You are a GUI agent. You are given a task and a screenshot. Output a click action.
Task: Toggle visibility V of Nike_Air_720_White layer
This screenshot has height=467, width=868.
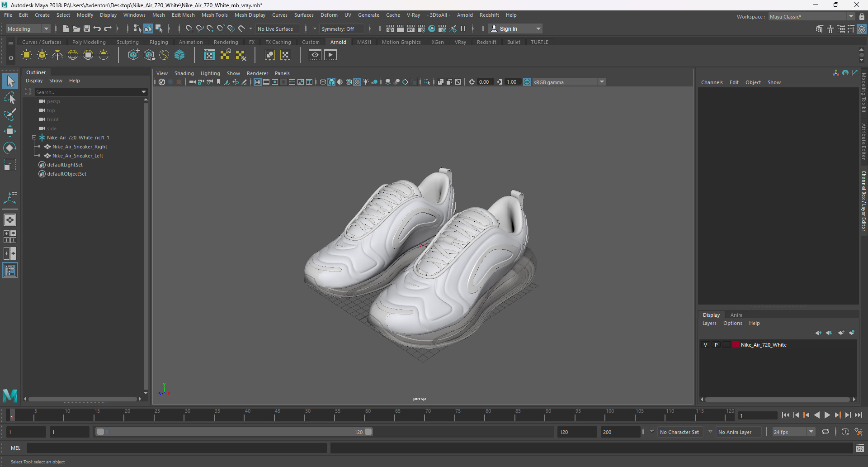[x=705, y=345]
